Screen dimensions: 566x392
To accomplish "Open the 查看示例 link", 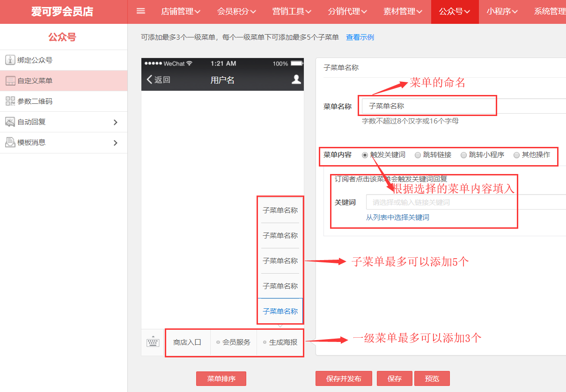I will (x=360, y=37).
